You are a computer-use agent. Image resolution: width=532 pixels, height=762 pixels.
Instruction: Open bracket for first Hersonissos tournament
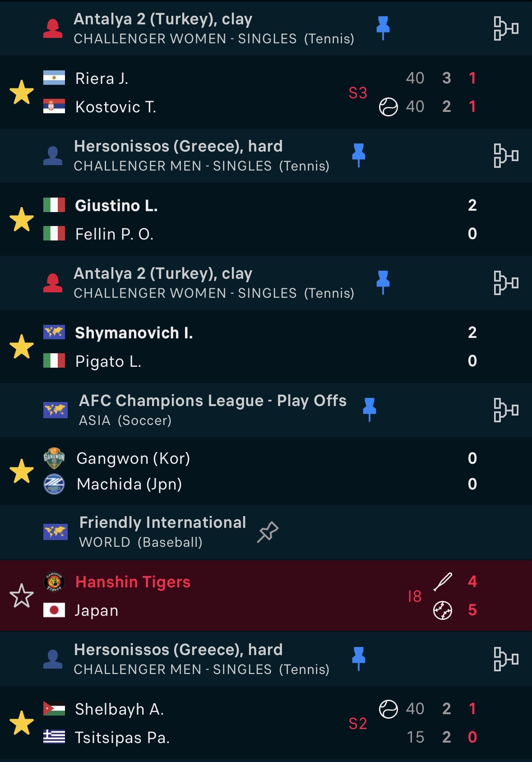click(x=505, y=156)
